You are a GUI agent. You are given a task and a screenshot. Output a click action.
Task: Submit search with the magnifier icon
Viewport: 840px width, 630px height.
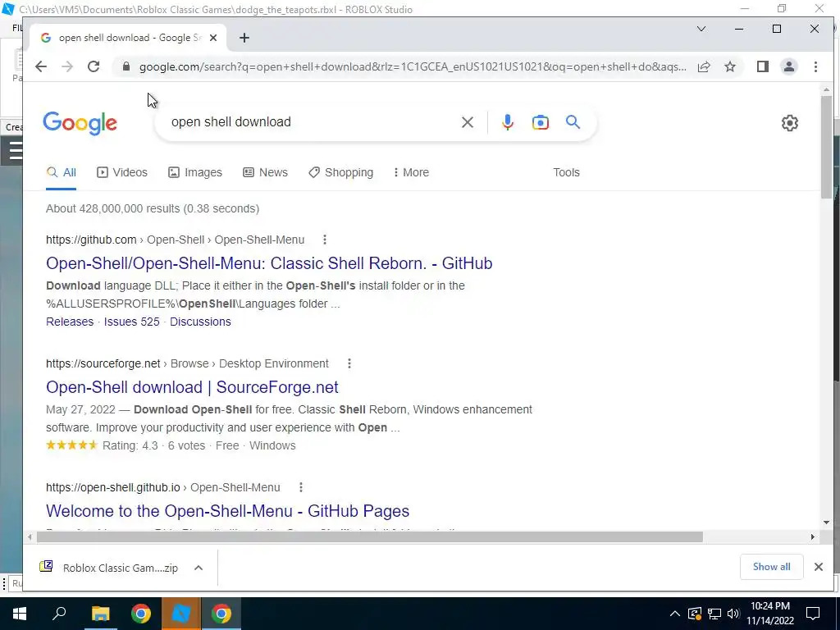pos(573,122)
